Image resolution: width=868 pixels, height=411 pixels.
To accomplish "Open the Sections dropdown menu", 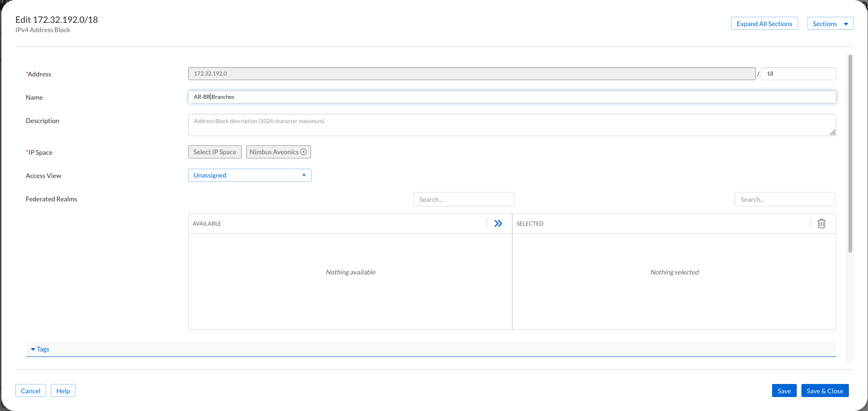I will coord(830,24).
